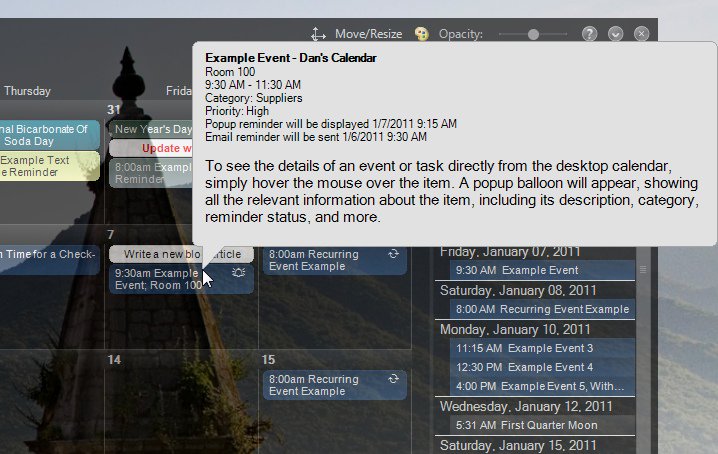The image size is (718, 454).
Task: Select the 'Time for a Check-' event
Action: tap(49, 260)
